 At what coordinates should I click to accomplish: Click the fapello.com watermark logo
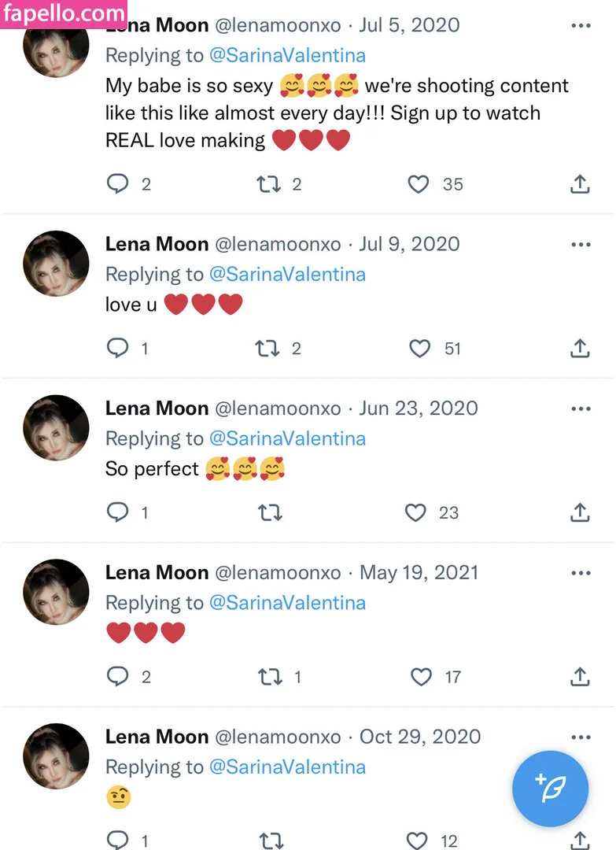64,13
